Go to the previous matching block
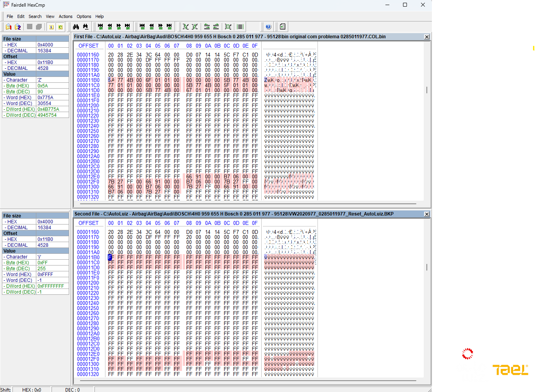 (x=152, y=27)
